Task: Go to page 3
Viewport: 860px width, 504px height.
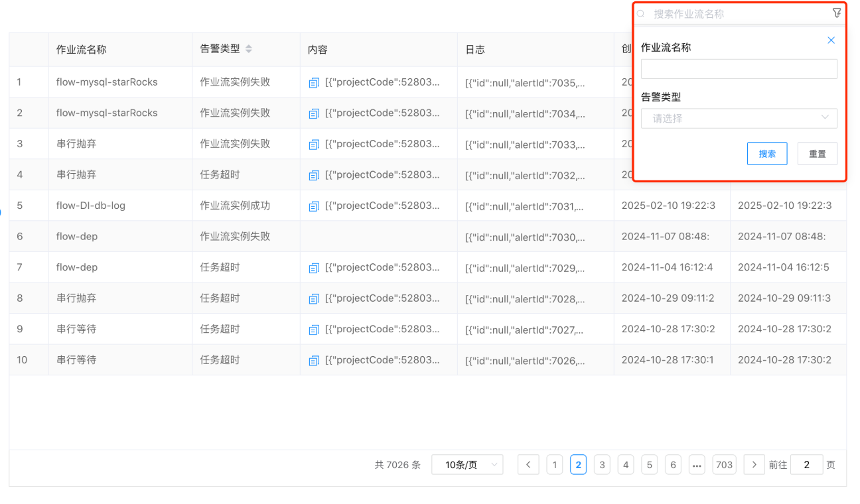Action: coord(602,465)
